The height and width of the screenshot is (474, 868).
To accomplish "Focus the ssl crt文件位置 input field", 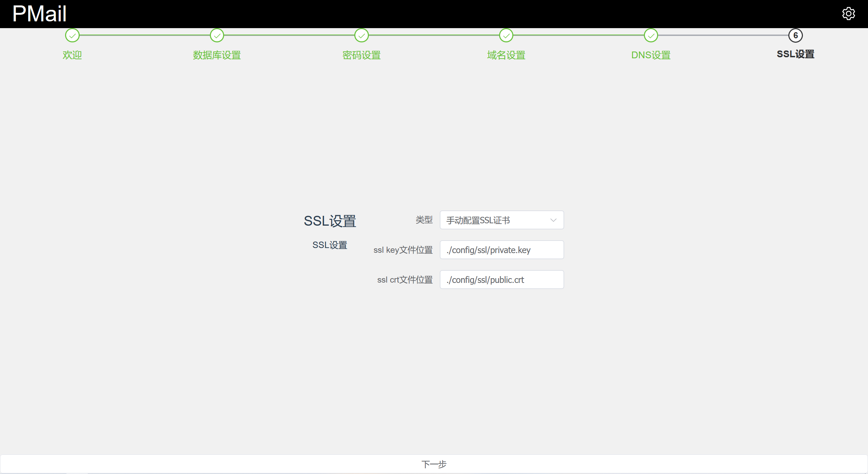I will [502, 280].
